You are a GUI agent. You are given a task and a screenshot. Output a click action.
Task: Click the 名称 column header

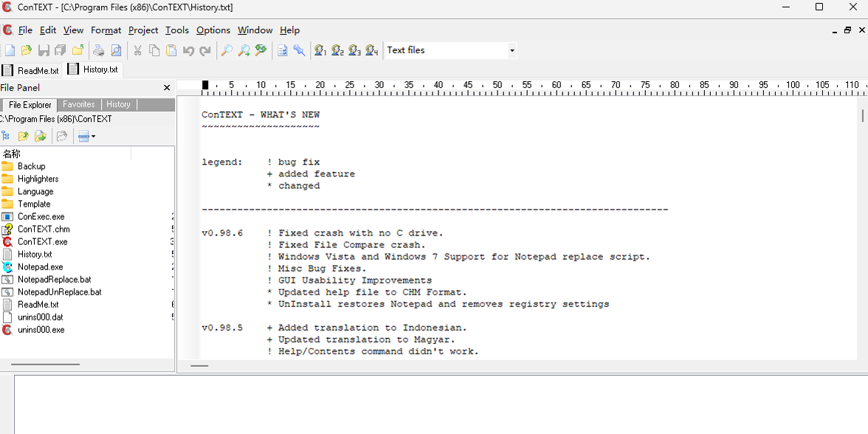pyautogui.click(x=65, y=154)
